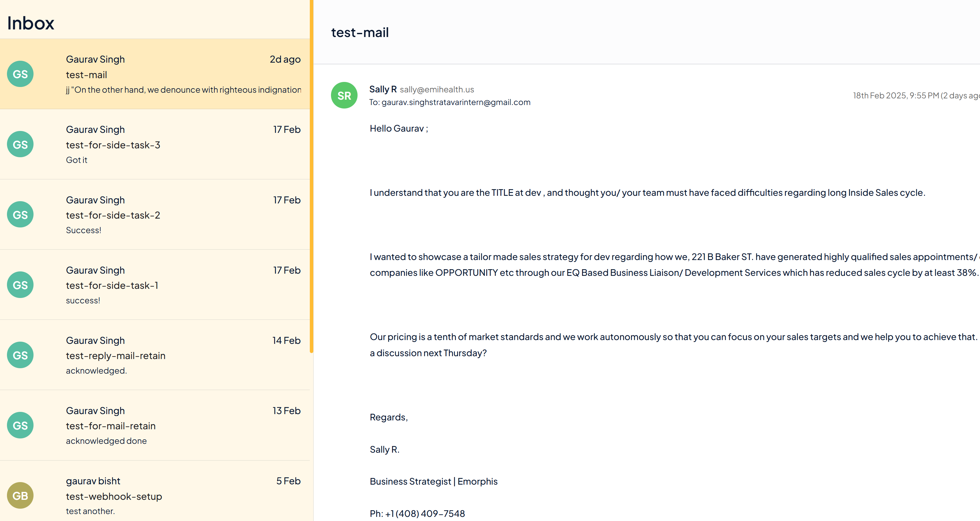The height and width of the screenshot is (521, 980).
Task: Click 'Business Strategist | Emorphis' signature line
Action: [433, 481]
